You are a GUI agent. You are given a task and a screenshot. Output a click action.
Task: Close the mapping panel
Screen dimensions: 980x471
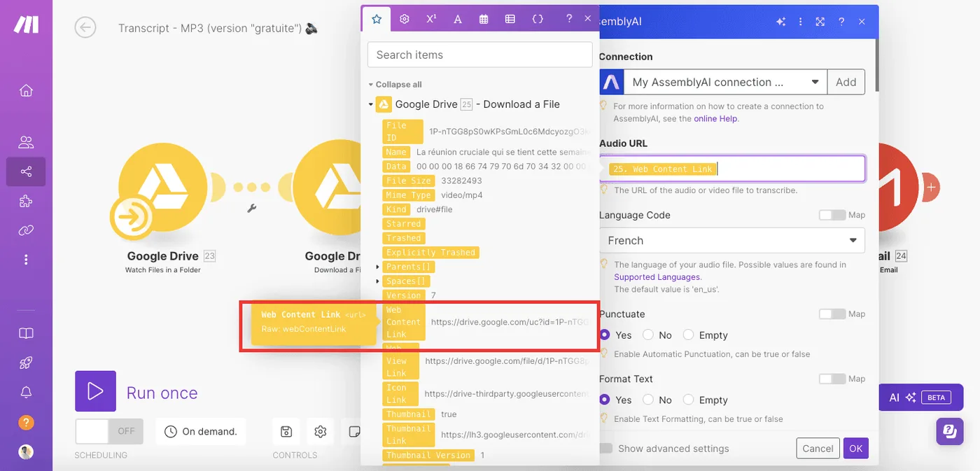click(588, 19)
